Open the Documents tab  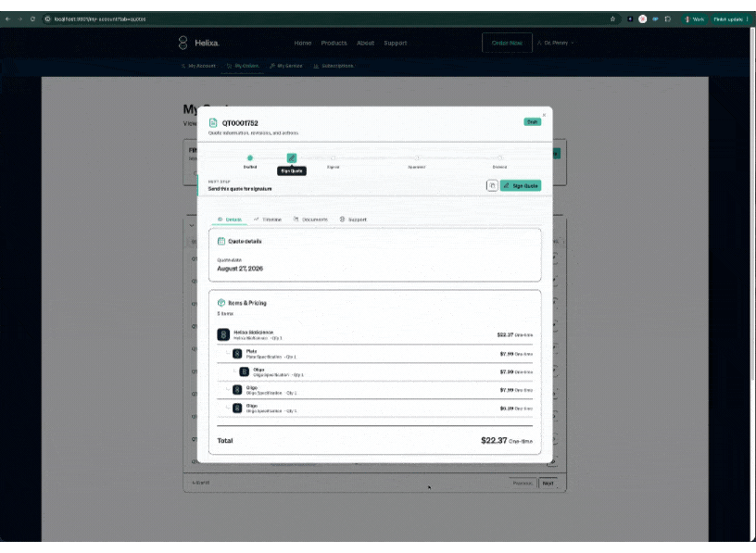pyautogui.click(x=310, y=220)
